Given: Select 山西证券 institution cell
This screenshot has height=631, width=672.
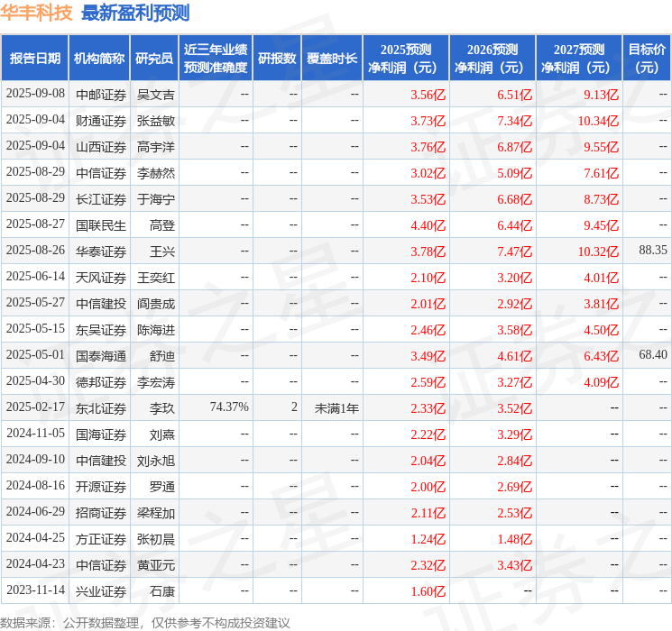Looking at the screenshot, I should click(101, 147).
